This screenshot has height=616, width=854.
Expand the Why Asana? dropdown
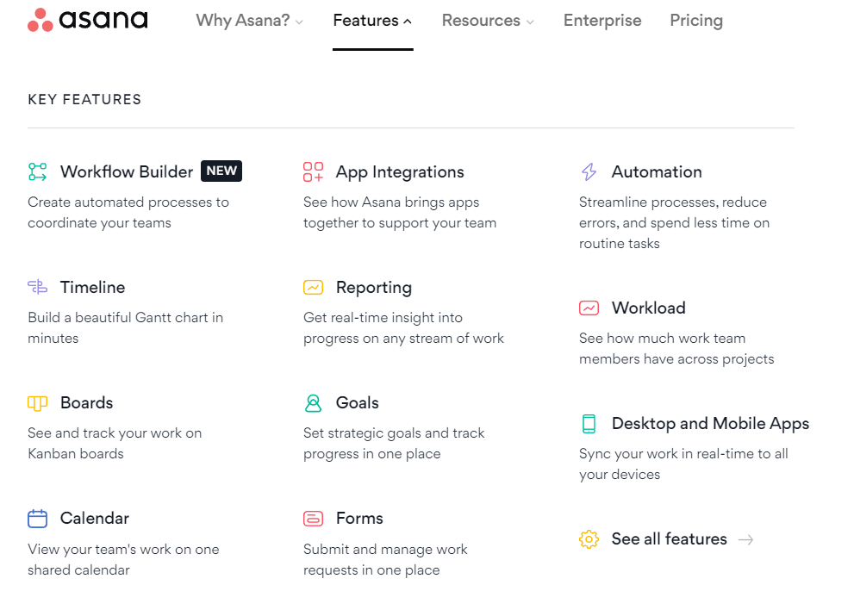click(249, 20)
